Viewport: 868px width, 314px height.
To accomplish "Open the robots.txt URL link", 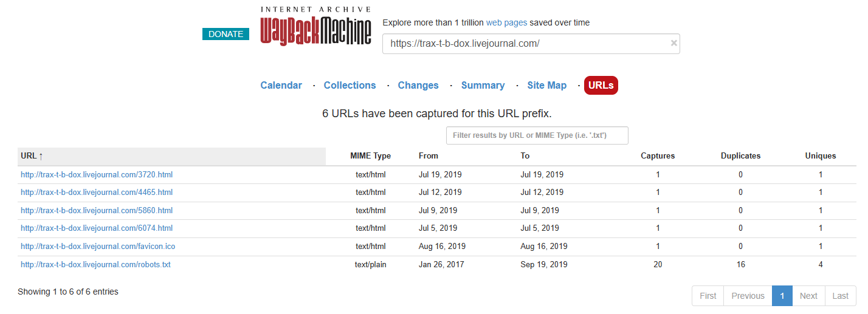I will click(95, 265).
